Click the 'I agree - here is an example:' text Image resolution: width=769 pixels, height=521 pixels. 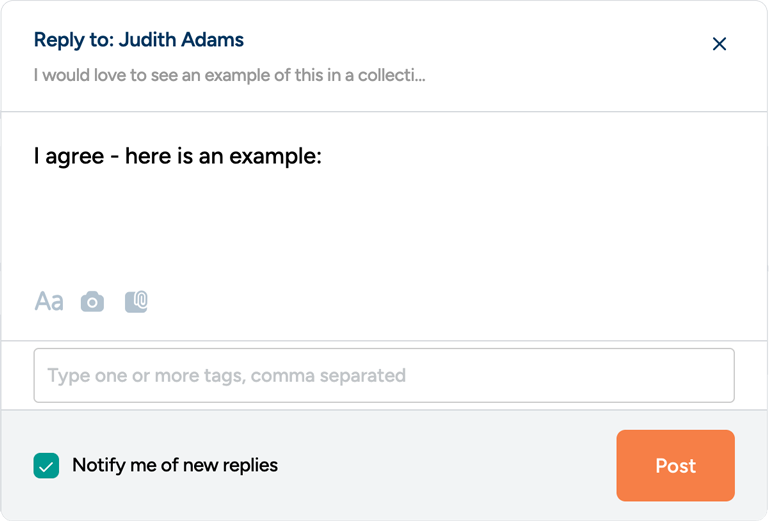(177, 157)
